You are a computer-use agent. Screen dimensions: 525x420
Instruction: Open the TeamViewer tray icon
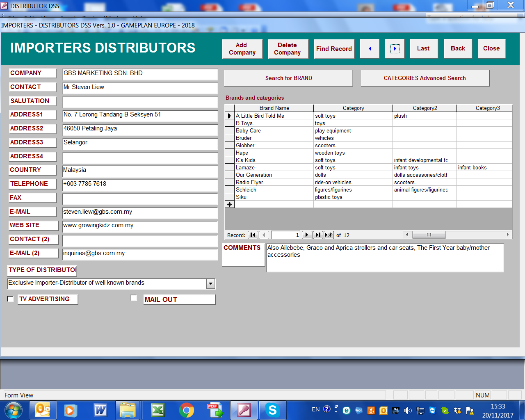coord(432,410)
